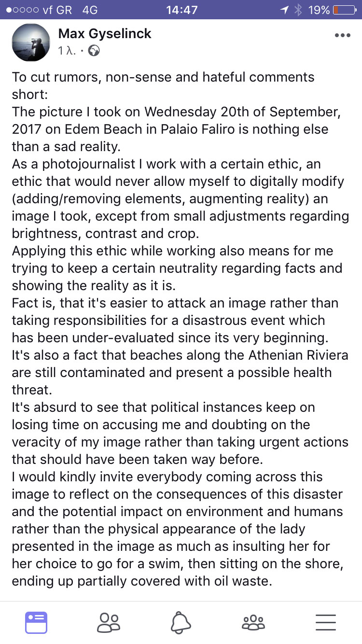Viewport: 362px width, 644px height.
Task: Open the hamburger main menu
Action: [326, 622]
